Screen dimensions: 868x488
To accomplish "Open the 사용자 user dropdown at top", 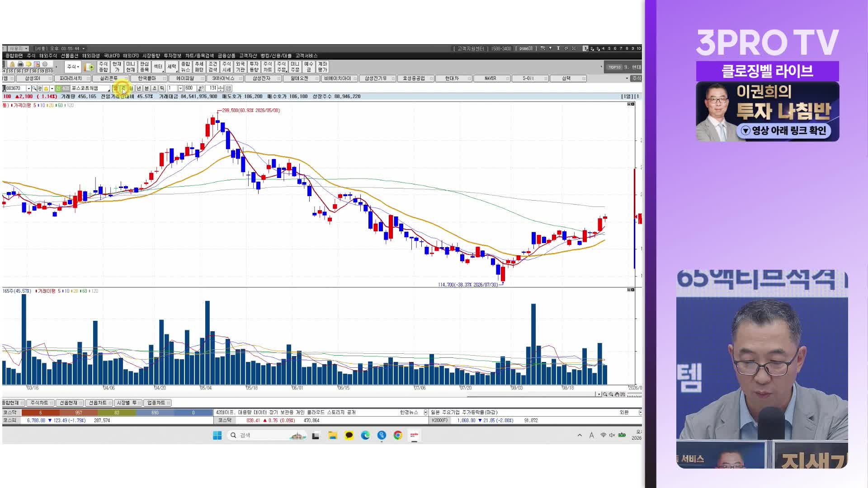I will pos(18,48).
